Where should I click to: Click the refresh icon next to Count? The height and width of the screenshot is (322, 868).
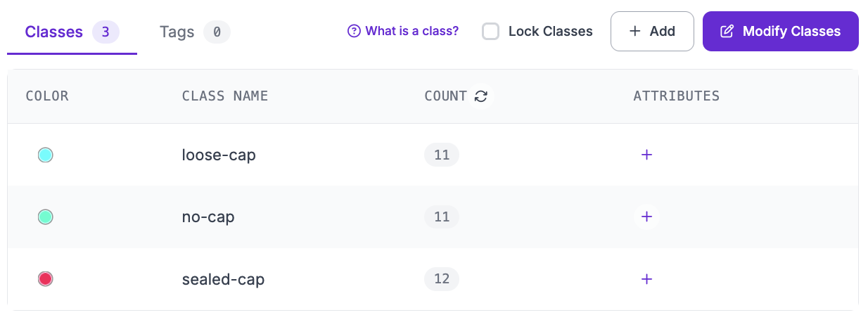[x=481, y=96]
